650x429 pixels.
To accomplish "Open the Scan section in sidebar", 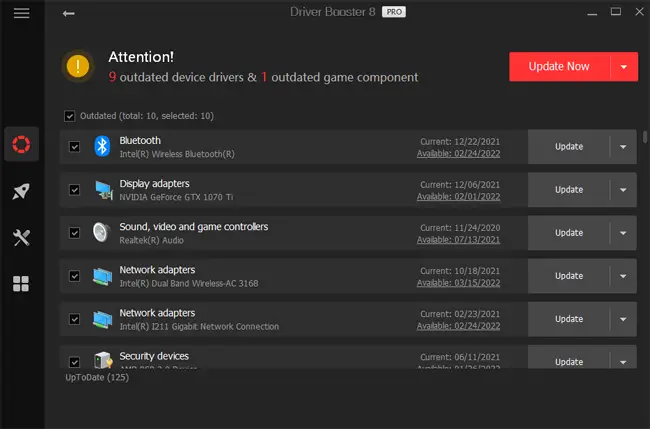I will click(x=22, y=144).
